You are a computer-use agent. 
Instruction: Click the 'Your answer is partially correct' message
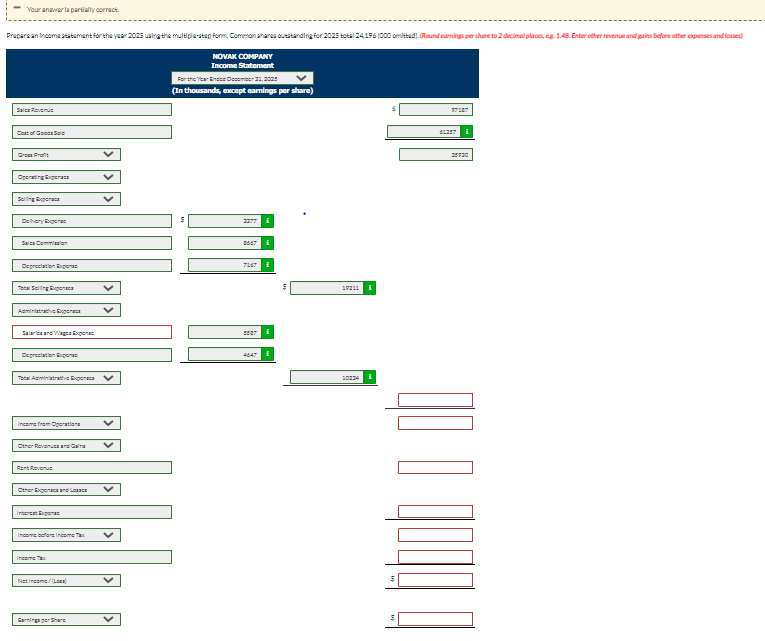pos(73,9)
